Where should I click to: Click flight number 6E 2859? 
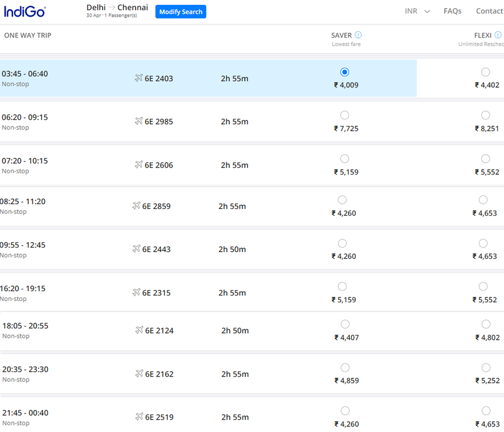(x=157, y=206)
